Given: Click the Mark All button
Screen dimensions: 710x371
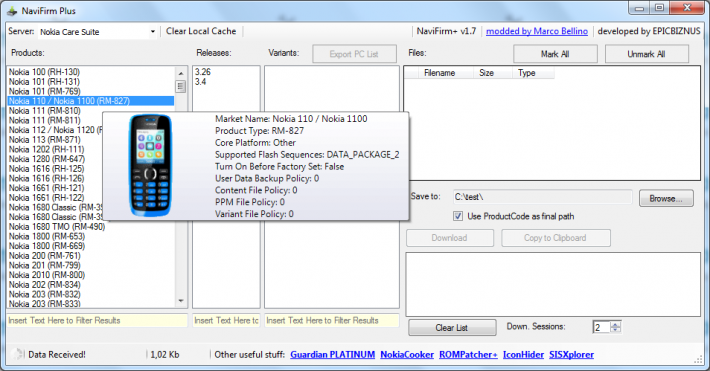Looking at the screenshot, I should (555, 54).
